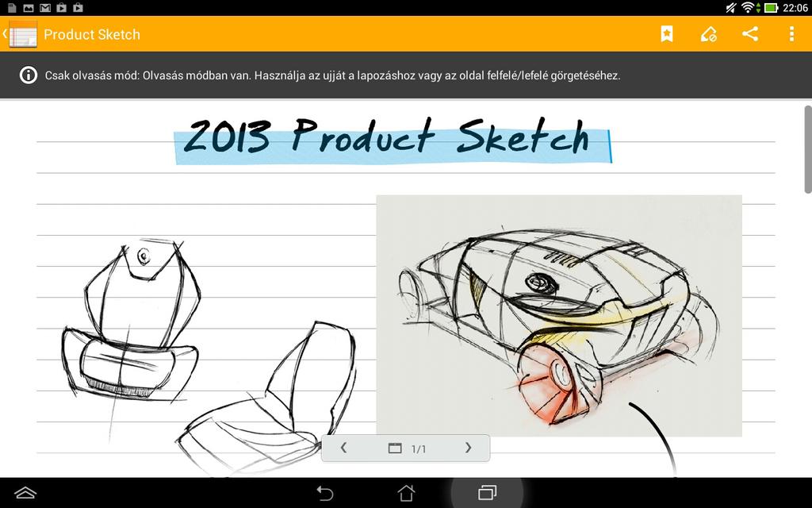Image resolution: width=812 pixels, height=508 pixels.
Task: Go to the previous page arrow
Action: point(343,448)
